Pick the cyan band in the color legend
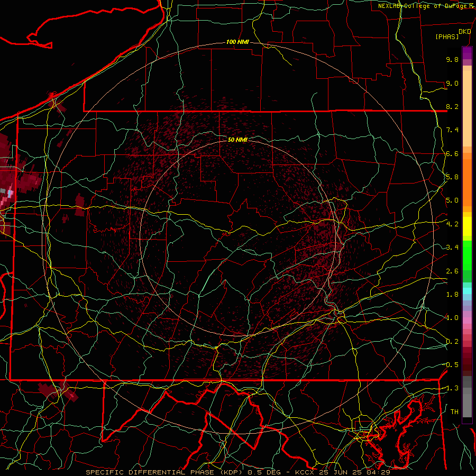476x476 pixels. tap(467, 291)
